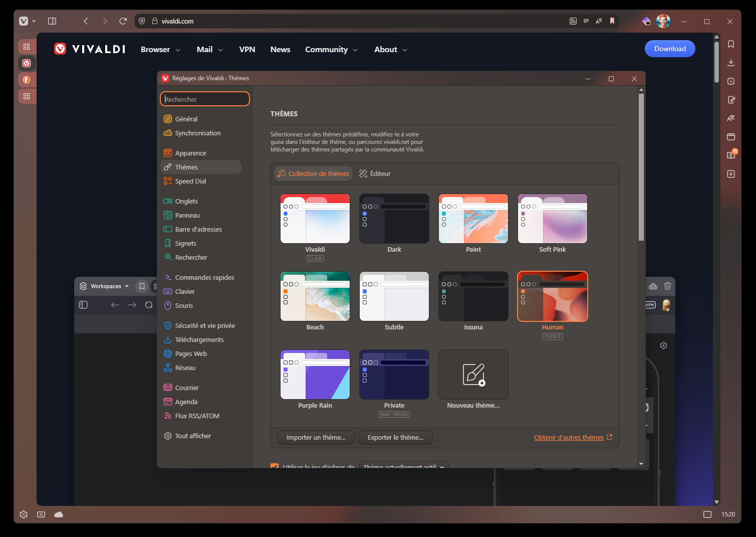Select the Dark theme thumbnail
Screen dimensions: 756x537
pos(394,219)
